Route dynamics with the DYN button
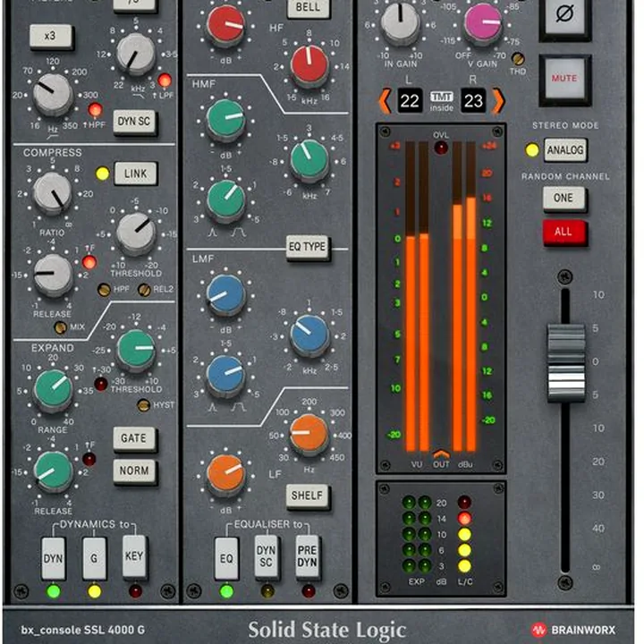This screenshot has width=644, height=644. [x=53, y=558]
